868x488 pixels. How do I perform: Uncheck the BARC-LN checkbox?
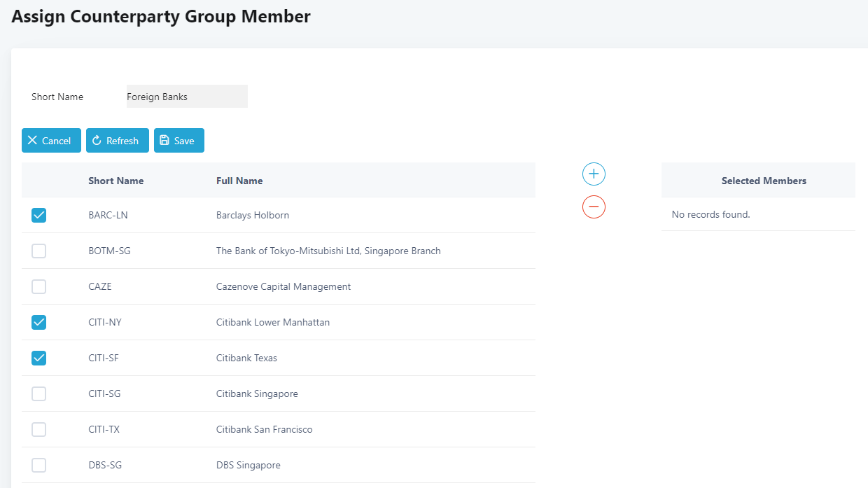(x=39, y=215)
